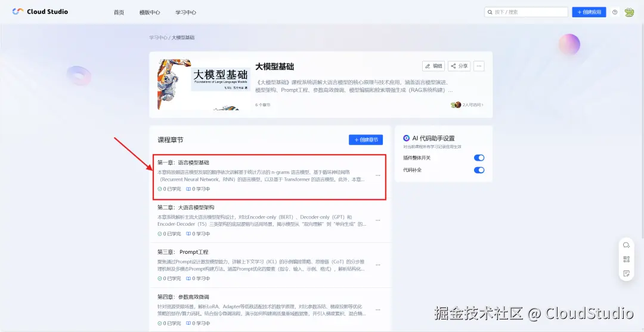Screen dimensions: 644x332
Task: Click 0 已学完 under 第一章
Action: pos(169,189)
